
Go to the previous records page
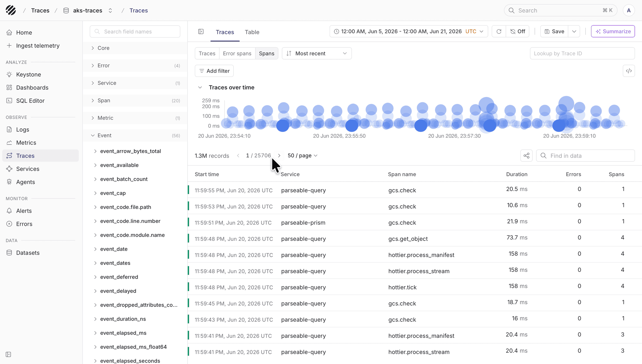pyautogui.click(x=238, y=156)
